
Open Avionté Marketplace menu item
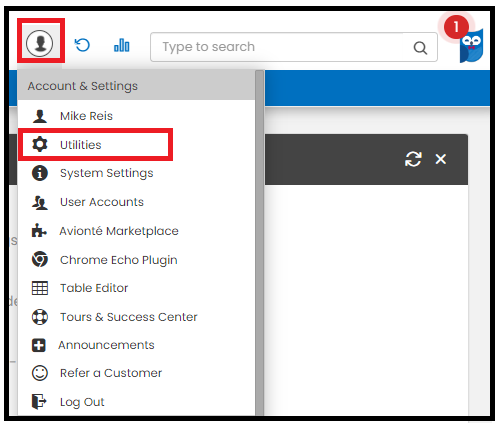[x=119, y=231]
